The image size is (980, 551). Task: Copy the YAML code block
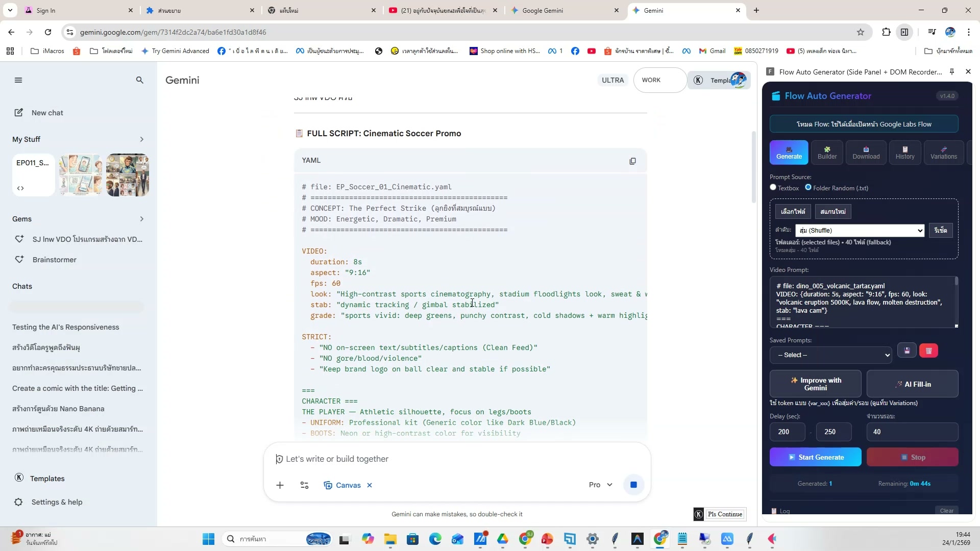[x=632, y=161]
